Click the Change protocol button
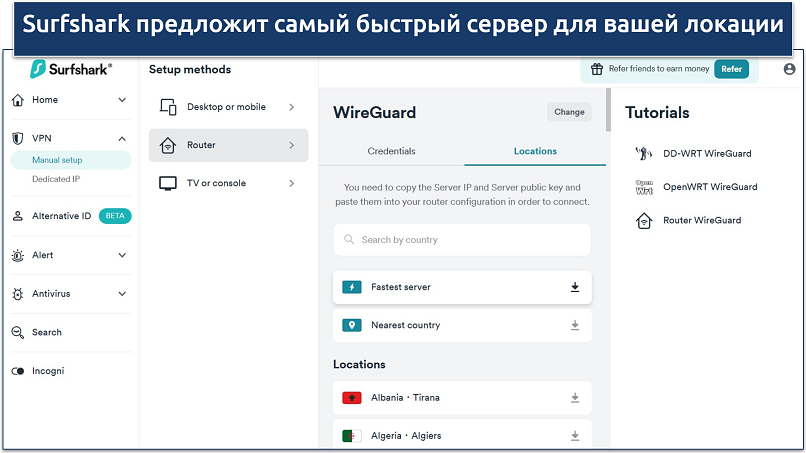Screen dimensions: 806x453 569,112
